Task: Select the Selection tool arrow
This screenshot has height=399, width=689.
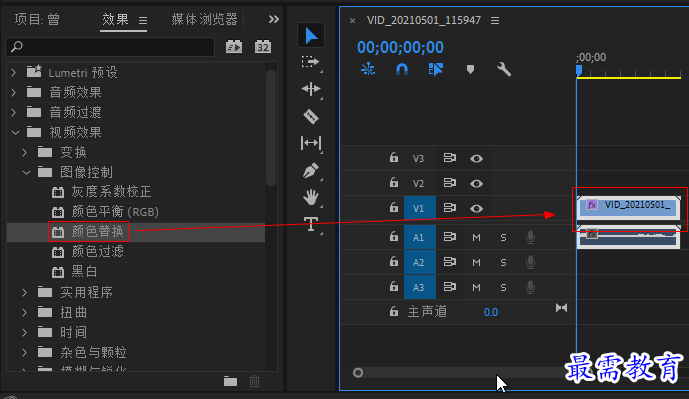Action: click(x=311, y=36)
